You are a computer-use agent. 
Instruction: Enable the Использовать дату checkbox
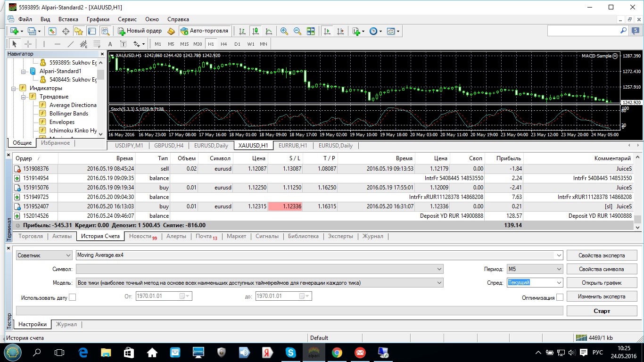click(x=72, y=297)
